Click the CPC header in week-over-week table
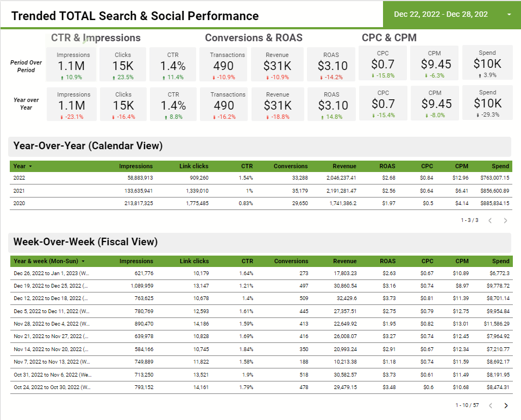Image resolution: width=521 pixels, height=420 pixels. tap(428, 261)
